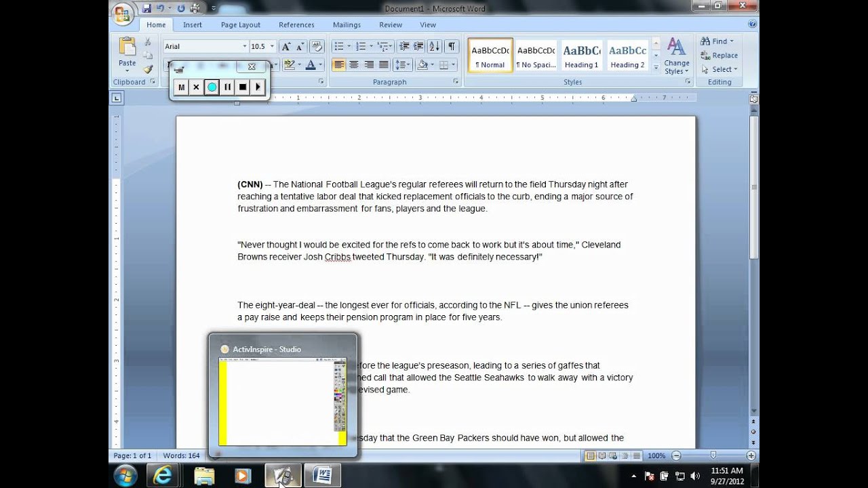Apply paragraph shading bucket

click(422, 65)
